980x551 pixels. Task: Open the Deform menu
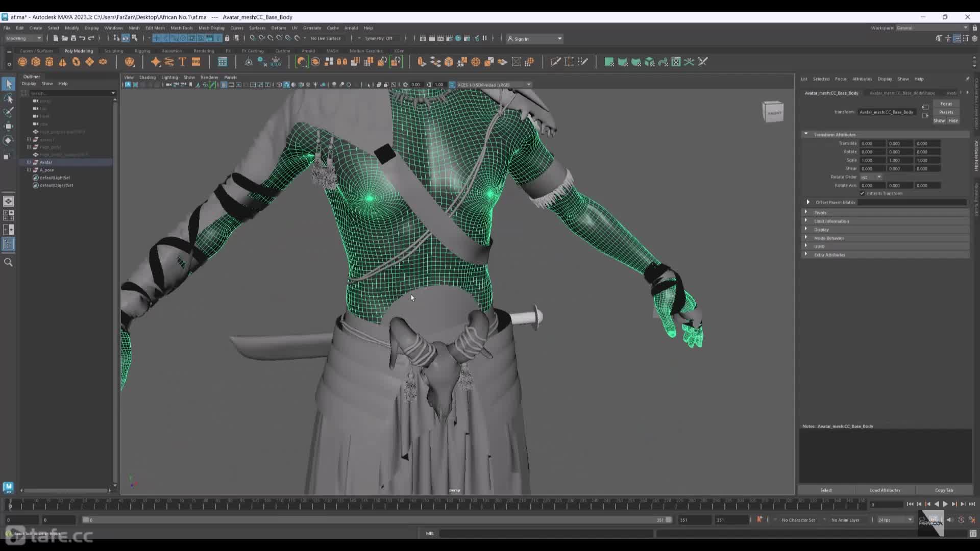pyautogui.click(x=278, y=28)
